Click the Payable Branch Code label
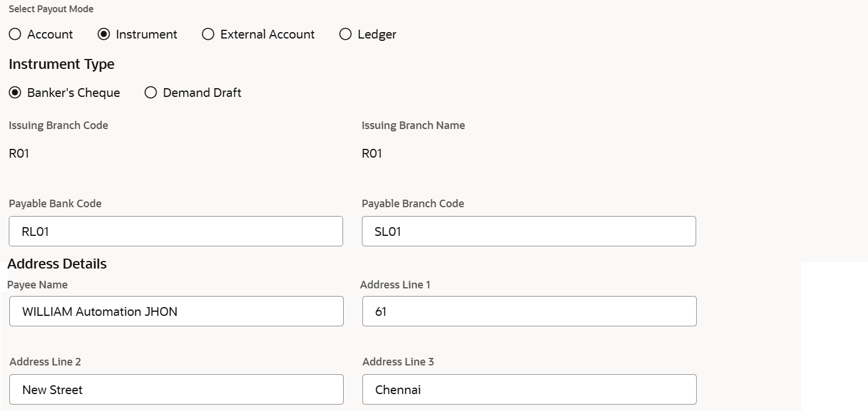The height and width of the screenshot is (411, 868). [413, 204]
